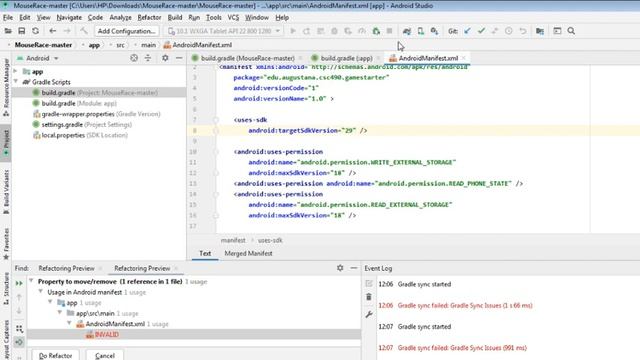Collapse the Gradle Scripts node

click(16, 82)
